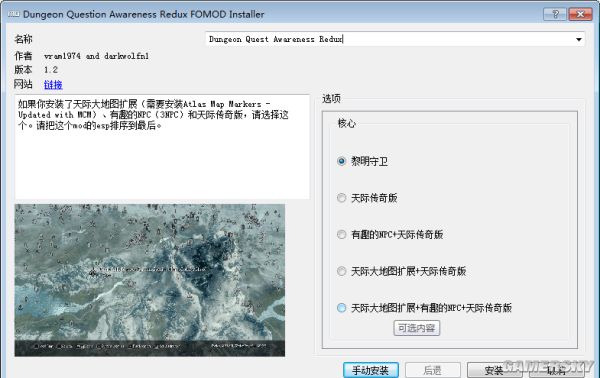Click the installer window title bar icon
The width and height of the screenshot is (600, 378).
coord(14,14)
